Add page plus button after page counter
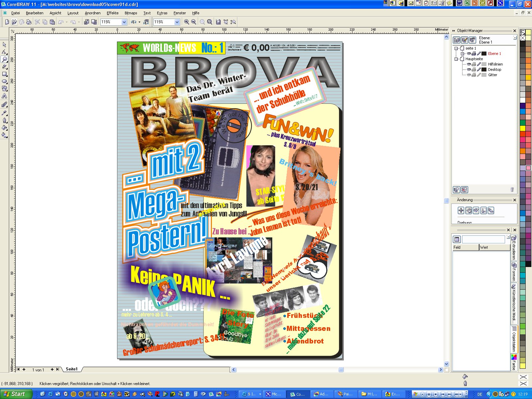 point(52,369)
